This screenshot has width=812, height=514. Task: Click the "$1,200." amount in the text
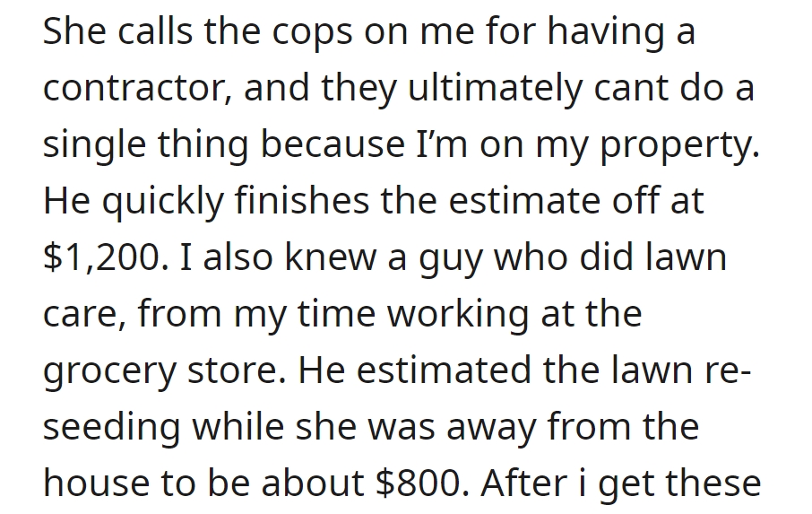pyautogui.click(x=106, y=257)
